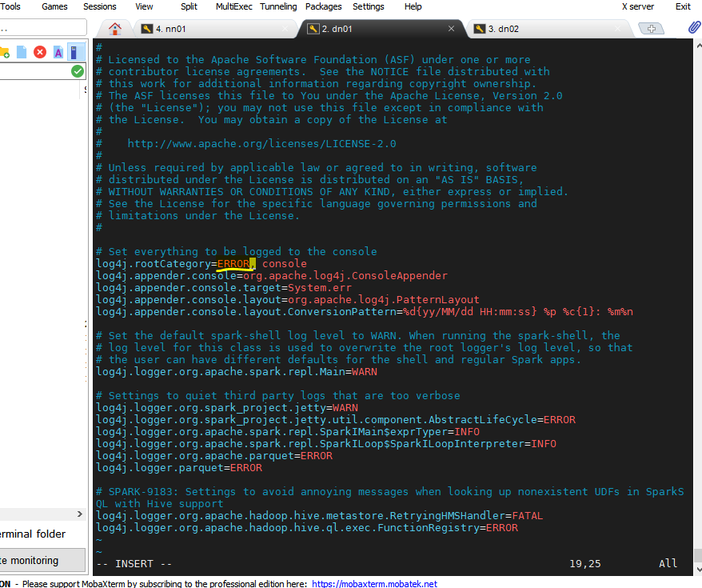Click the 'console' value after ERROR
The image size is (702, 588).
(285, 264)
